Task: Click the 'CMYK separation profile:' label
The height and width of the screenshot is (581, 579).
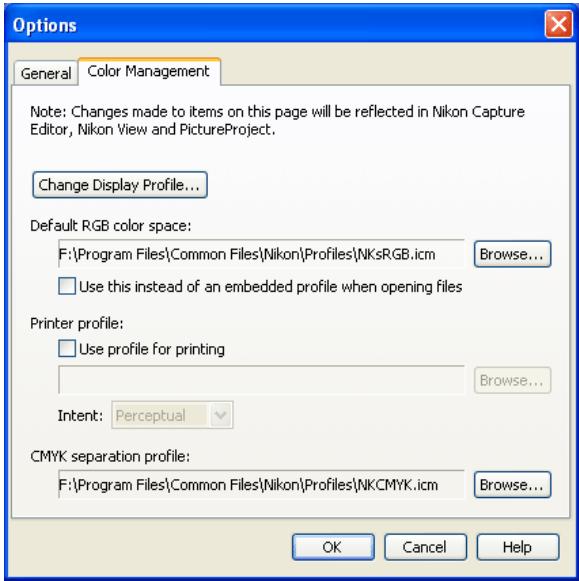Action: tap(110, 456)
